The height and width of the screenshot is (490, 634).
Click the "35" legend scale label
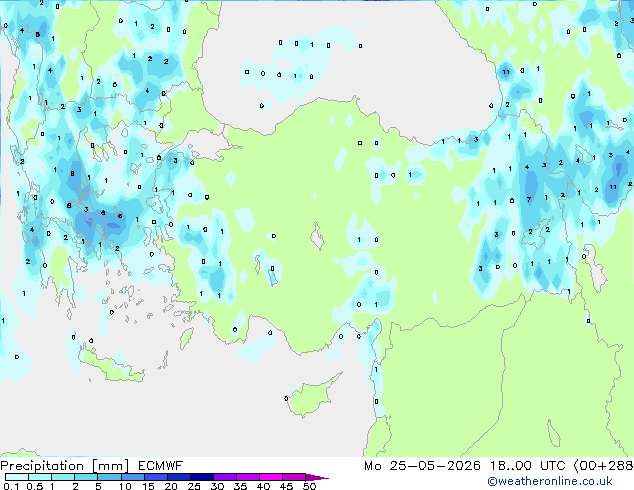pos(240,486)
